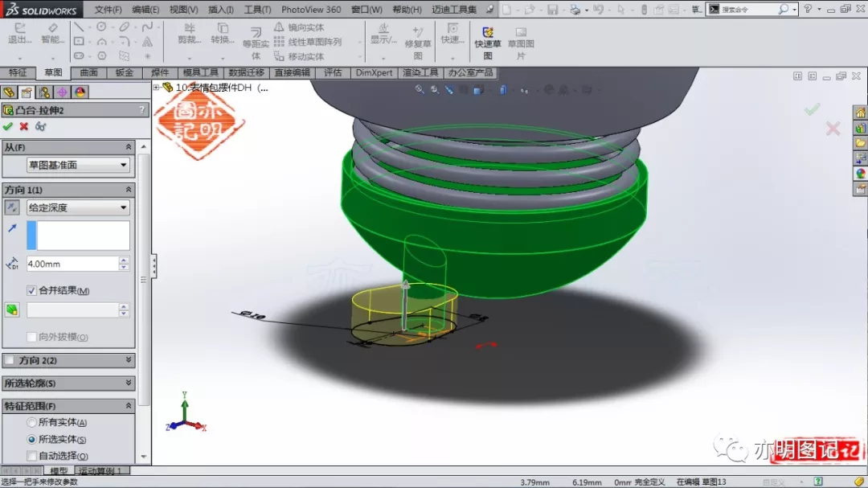Switch to the 曲面 (Surfaces) tab

point(88,72)
